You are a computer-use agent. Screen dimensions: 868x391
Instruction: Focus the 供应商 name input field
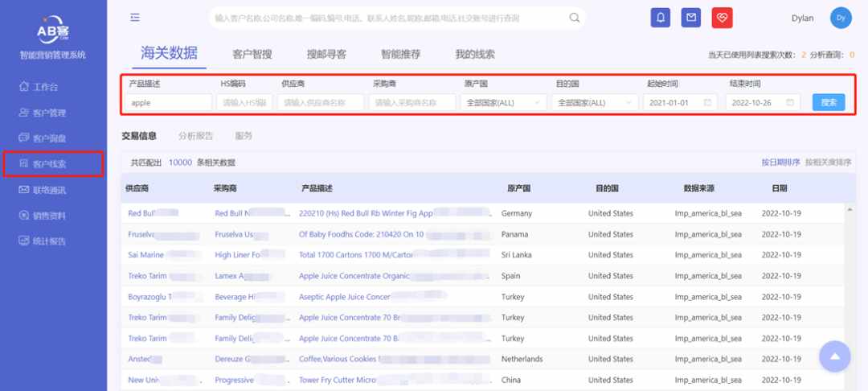click(x=321, y=102)
